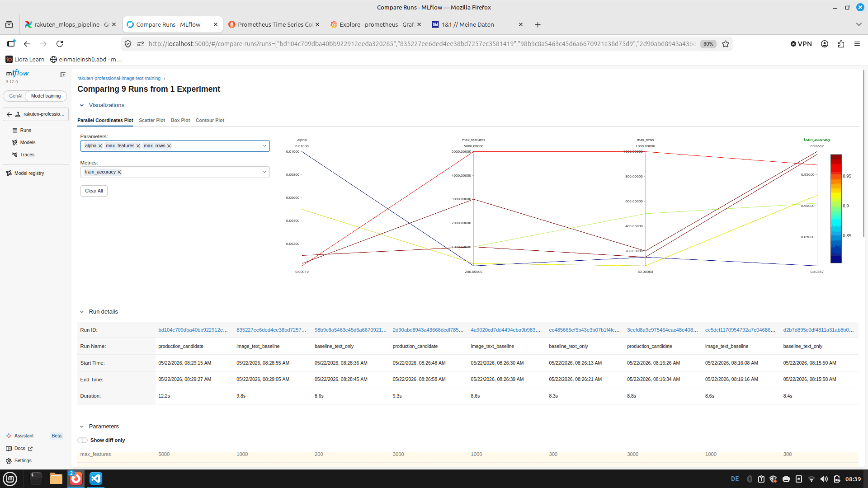Open a new browser tab
Screen dimensions: 868x488
[x=538, y=25]
